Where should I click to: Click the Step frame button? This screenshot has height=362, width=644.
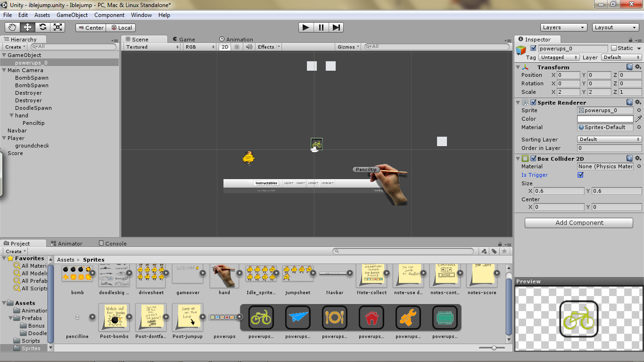pos(336,27)
